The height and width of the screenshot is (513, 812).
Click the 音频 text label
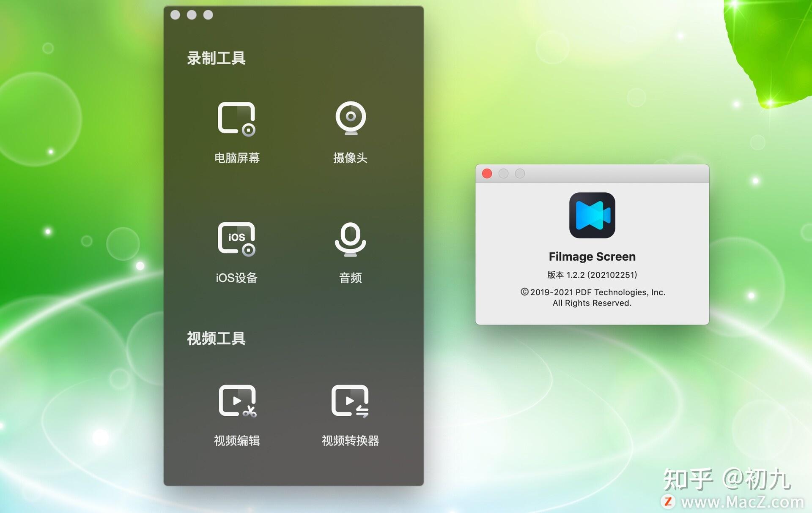coord(350,278)
